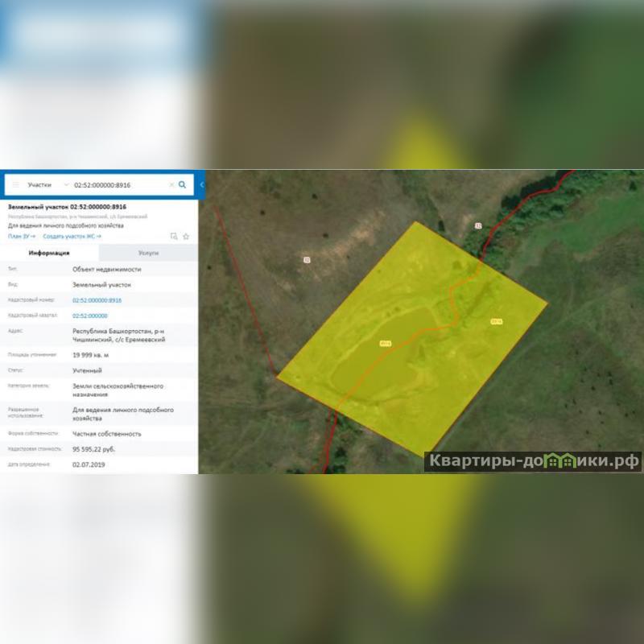Switch to the Информация tab
The image size is (644, 644).
(x=49, y=253)
